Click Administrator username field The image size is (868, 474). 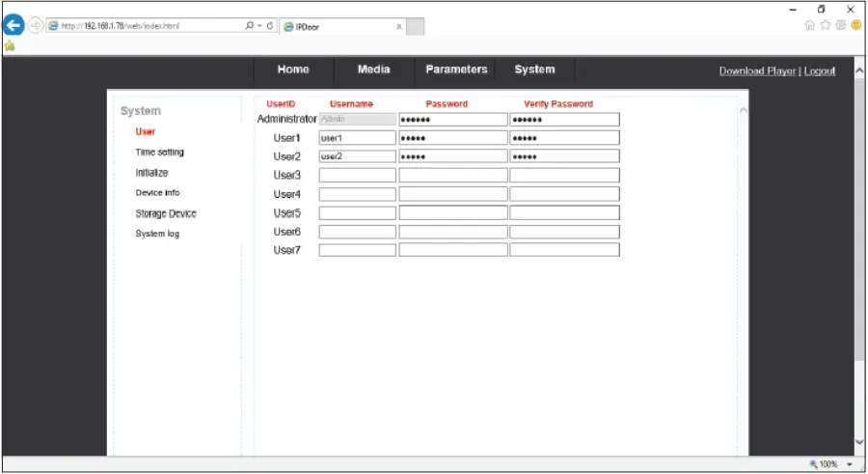(358, 119)
